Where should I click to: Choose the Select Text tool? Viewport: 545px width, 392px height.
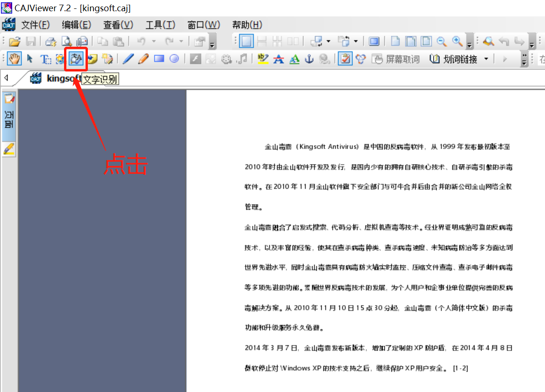pos(45,59)
